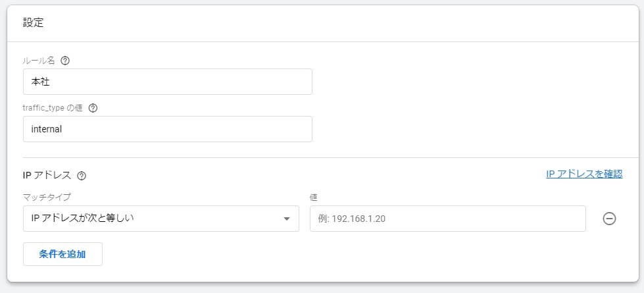Click the traffic_type の値 label text
644x293 pixels.
[x=53, y=108]
